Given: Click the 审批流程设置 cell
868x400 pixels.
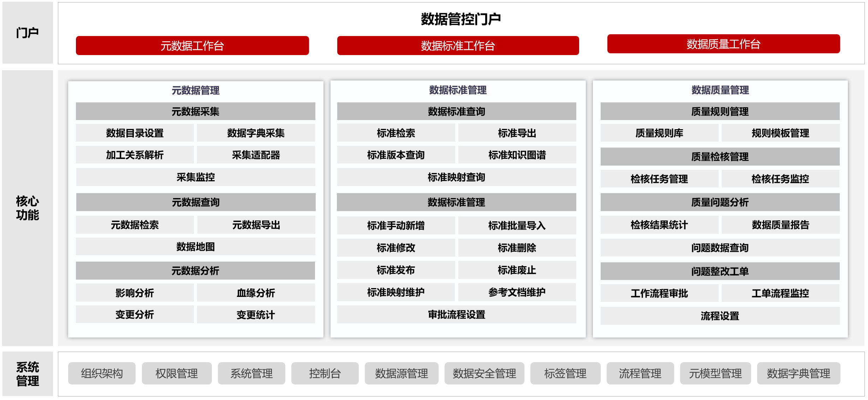Looking at the screenshot, I should [x=457, y=314].
